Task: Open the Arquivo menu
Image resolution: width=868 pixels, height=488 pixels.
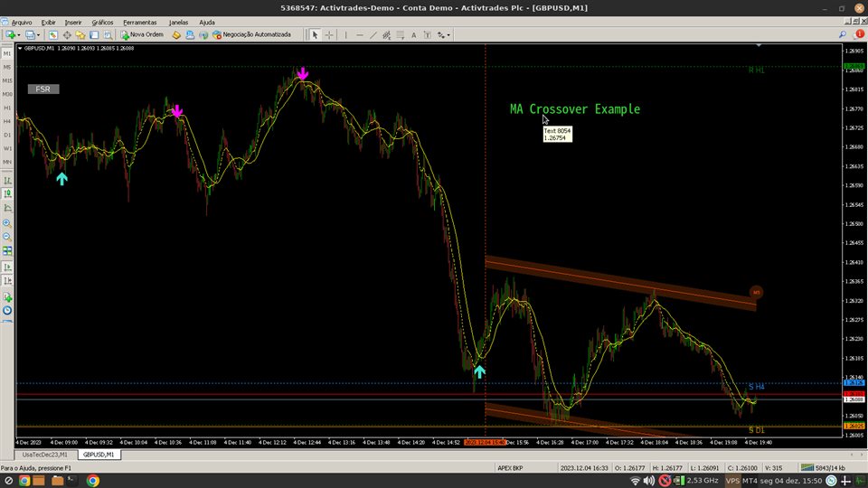Action: pyautogui.click(x=22, y=22)
